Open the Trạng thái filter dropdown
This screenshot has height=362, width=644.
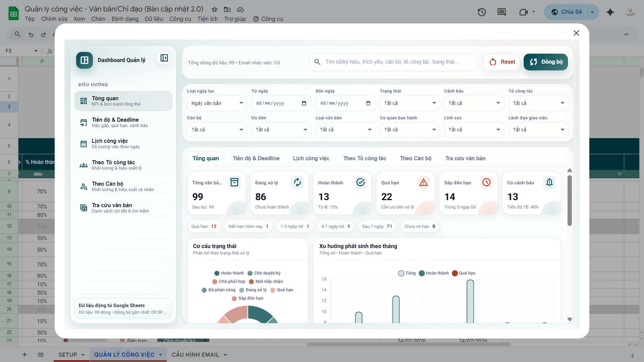click(410, 103)
